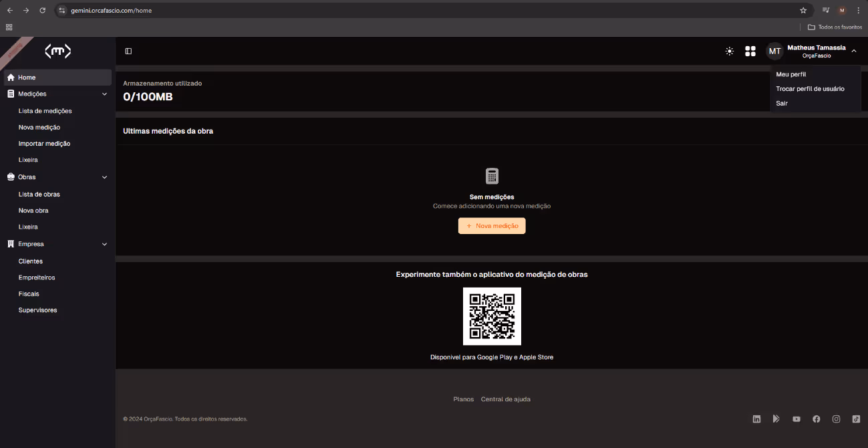This screenshot has width=868, height=448.
Task: Click the browser back arrow
Action: (x=10, y=11)
